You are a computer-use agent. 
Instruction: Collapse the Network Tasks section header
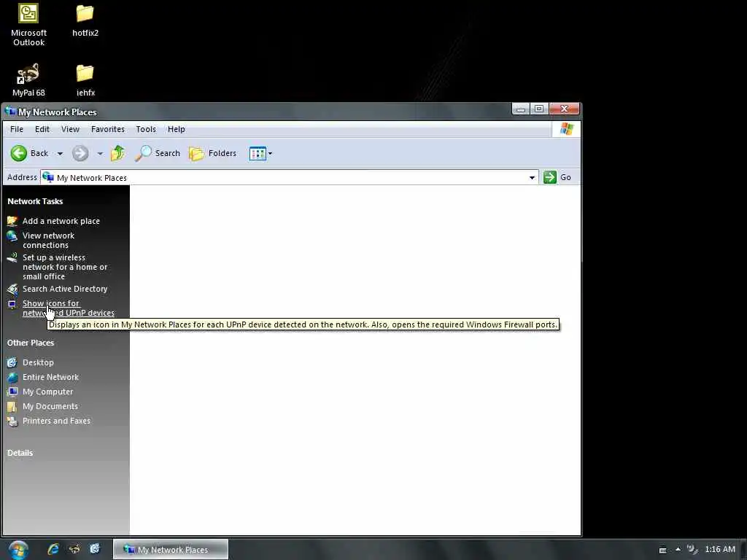[35, 201]
